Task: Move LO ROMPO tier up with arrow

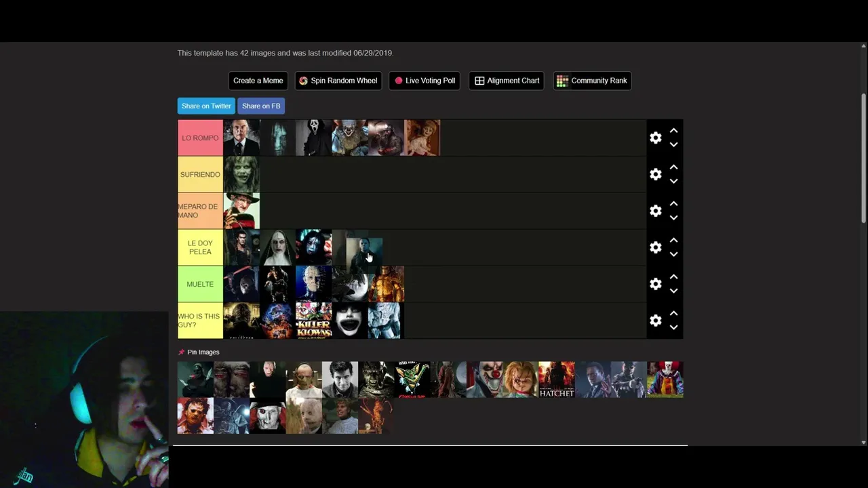Action: (673, 131)
